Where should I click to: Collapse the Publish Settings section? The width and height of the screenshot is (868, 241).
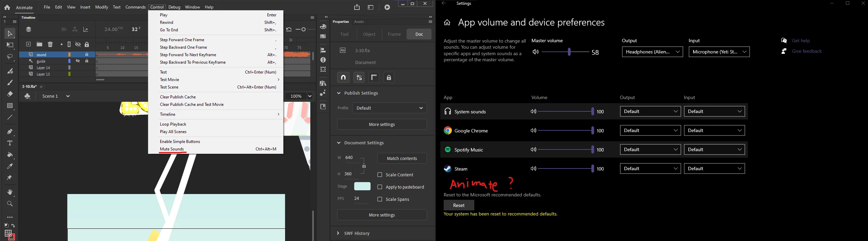[x=339, y=93]
